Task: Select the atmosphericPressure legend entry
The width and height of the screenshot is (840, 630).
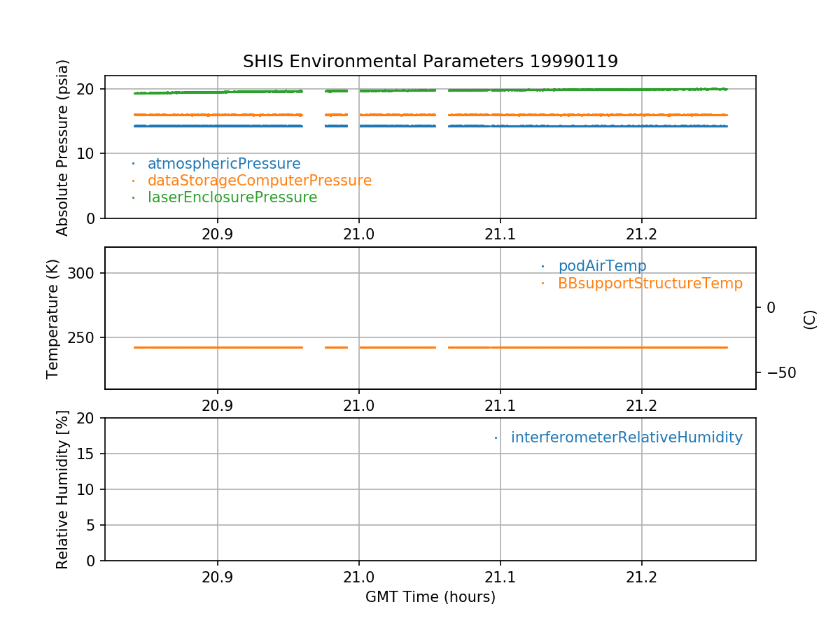Action: (223, 164)
